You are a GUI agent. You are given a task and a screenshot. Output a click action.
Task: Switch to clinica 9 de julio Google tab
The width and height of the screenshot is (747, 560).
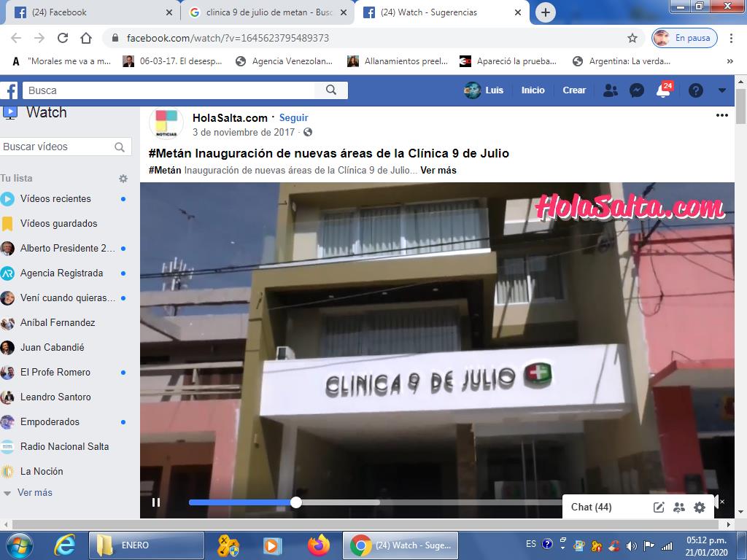pyautogui.click(x=267, y=12)
